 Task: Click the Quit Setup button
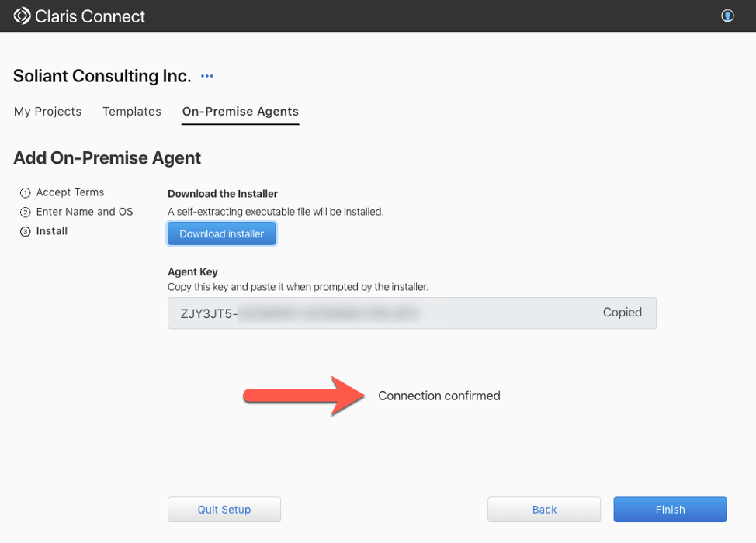click(224, 510)
